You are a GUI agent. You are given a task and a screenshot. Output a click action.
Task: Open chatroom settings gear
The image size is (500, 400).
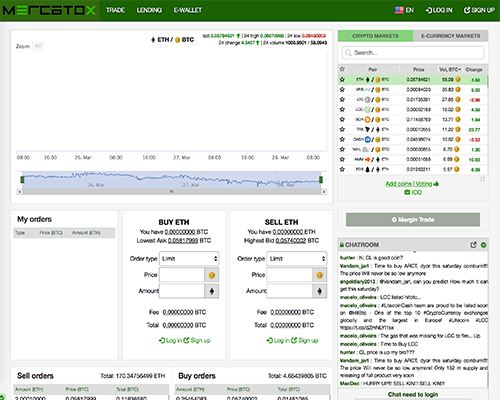click(483, 245)
